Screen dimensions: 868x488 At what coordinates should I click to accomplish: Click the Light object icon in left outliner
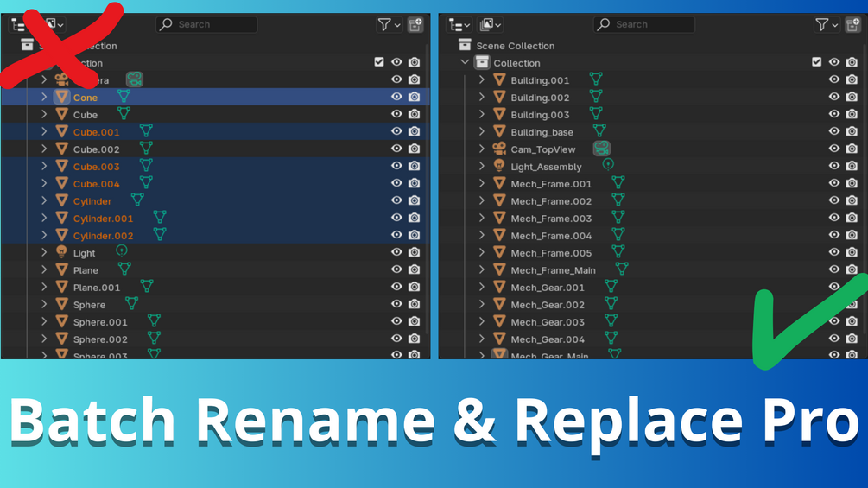pyautogui.click(x=61, y=252)
